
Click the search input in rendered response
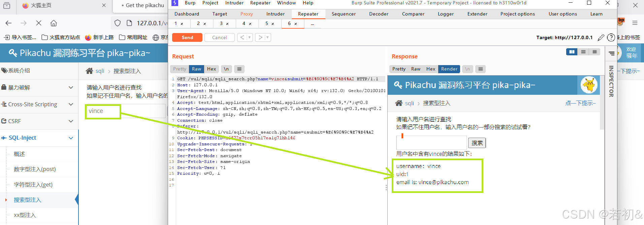431,143
